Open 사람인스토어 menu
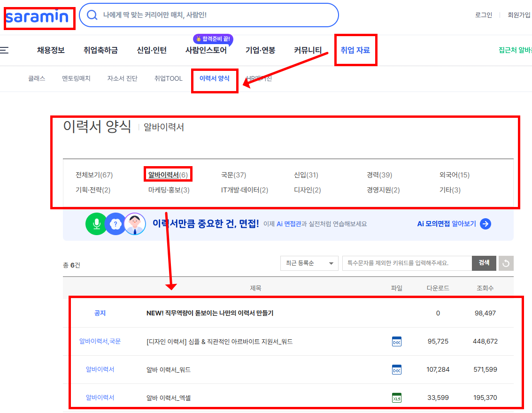This screenshot has width=532, height=413. point(206,50)
